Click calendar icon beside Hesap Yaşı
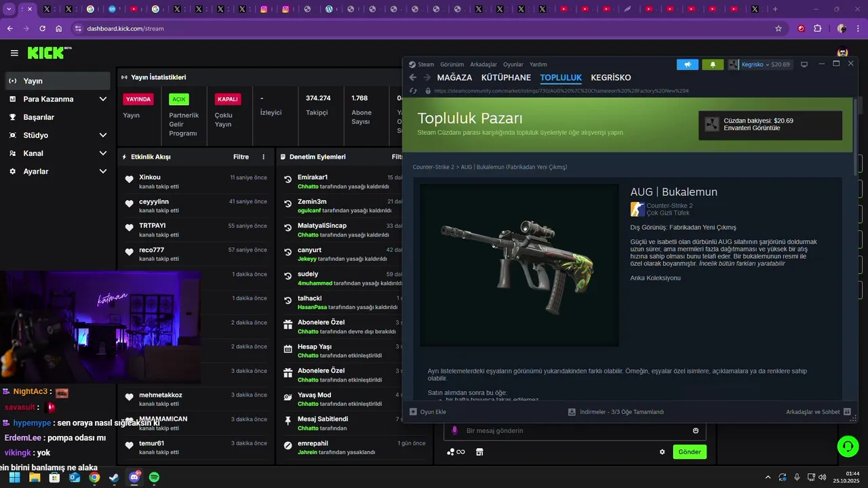This screenshot has height=488, width=868. [288, 349]
